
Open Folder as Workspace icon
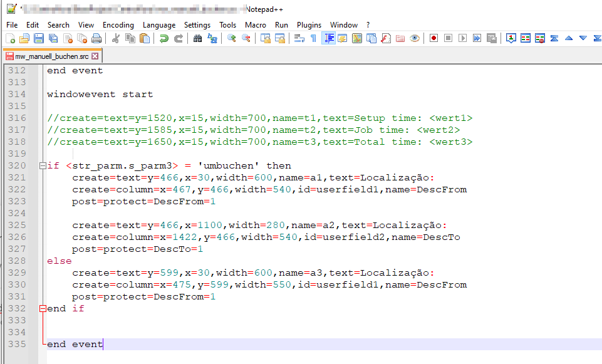[x=400, y=38]
